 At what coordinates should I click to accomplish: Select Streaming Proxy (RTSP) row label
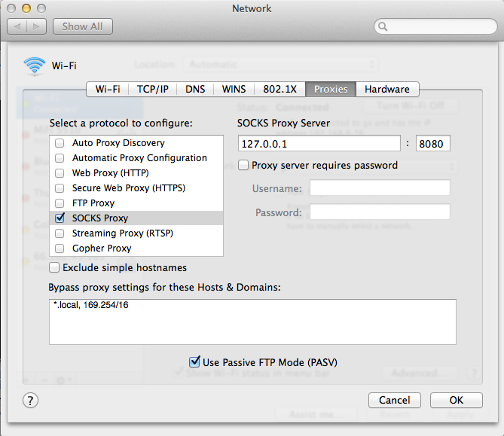[x=123, y=233]
